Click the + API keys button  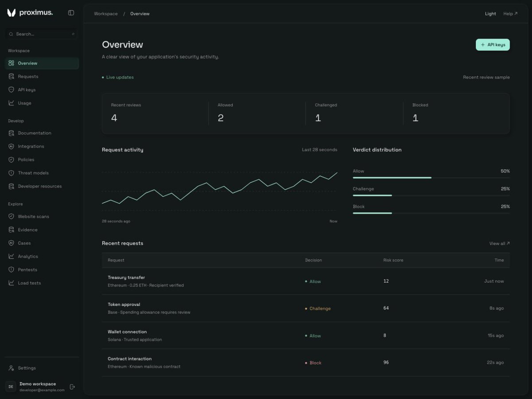(x=493, y=45)
